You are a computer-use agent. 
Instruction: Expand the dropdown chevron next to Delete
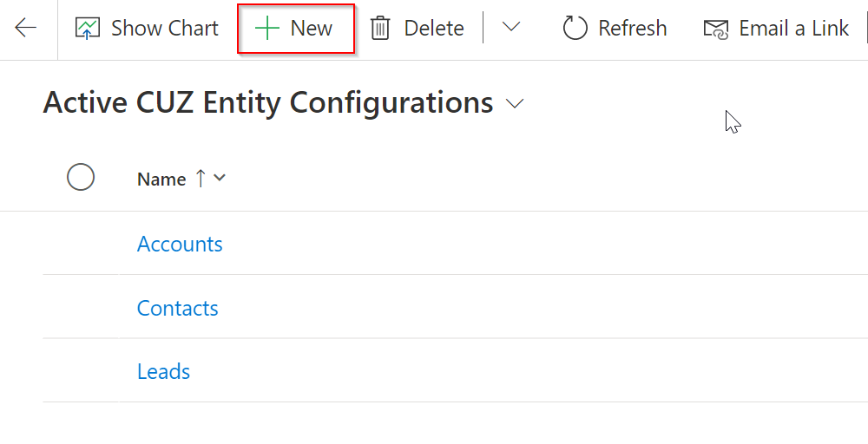tap(511, 28)
